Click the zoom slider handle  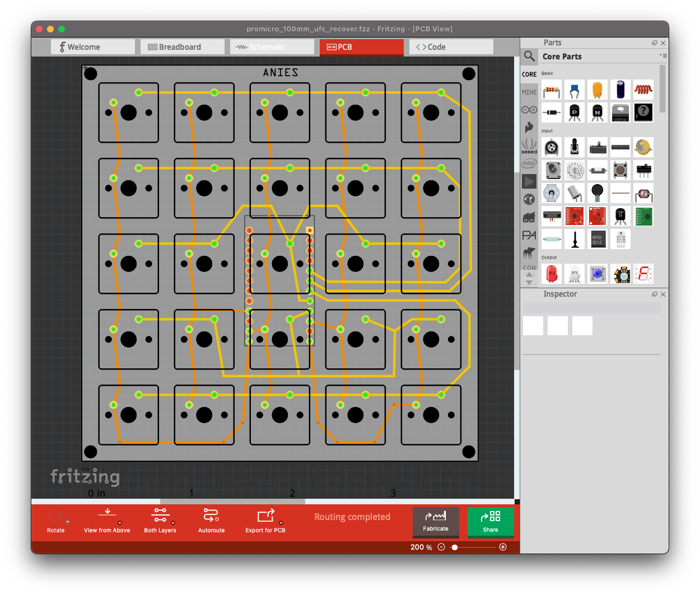pyautogui.click(x=455, y=547)
